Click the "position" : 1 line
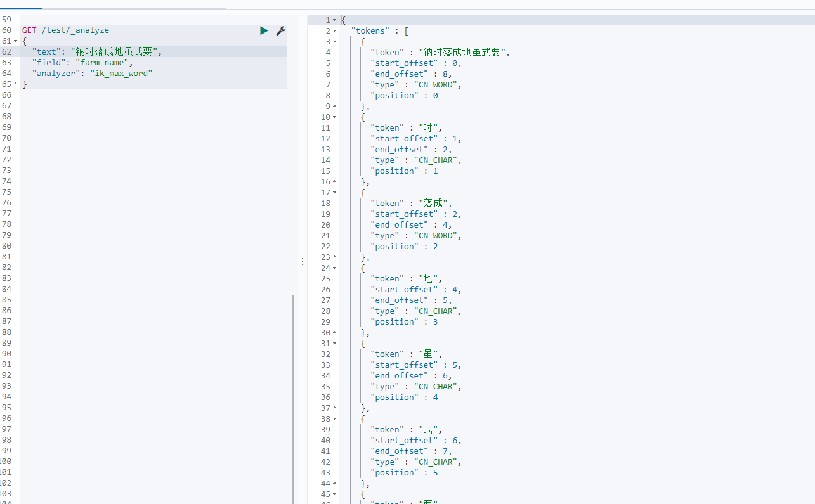The image size is (815, 504). coord(404,171)
